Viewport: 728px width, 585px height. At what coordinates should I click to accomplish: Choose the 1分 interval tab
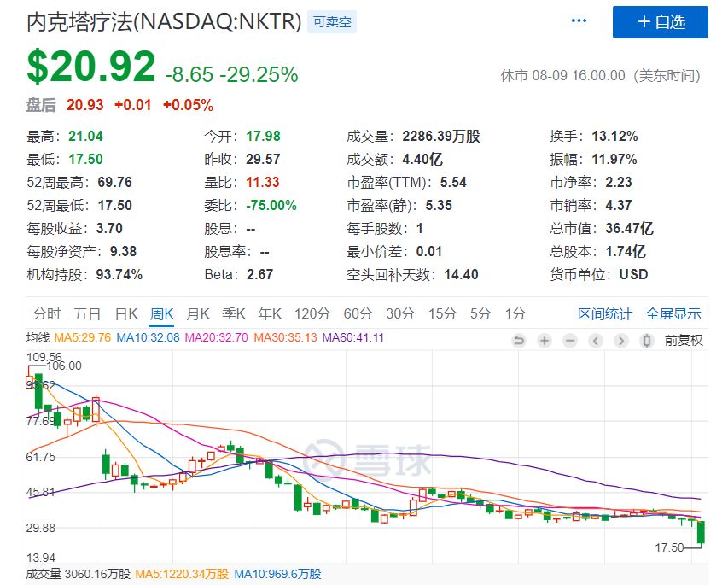pos(515,313)
